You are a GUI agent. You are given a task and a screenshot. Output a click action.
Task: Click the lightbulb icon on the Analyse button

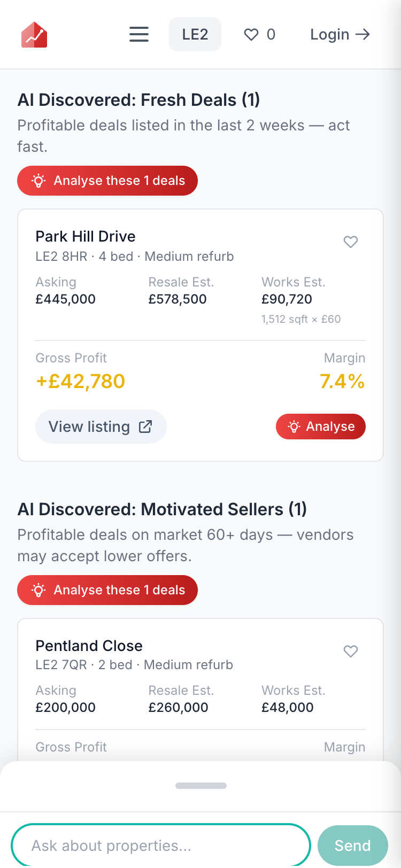295,426
